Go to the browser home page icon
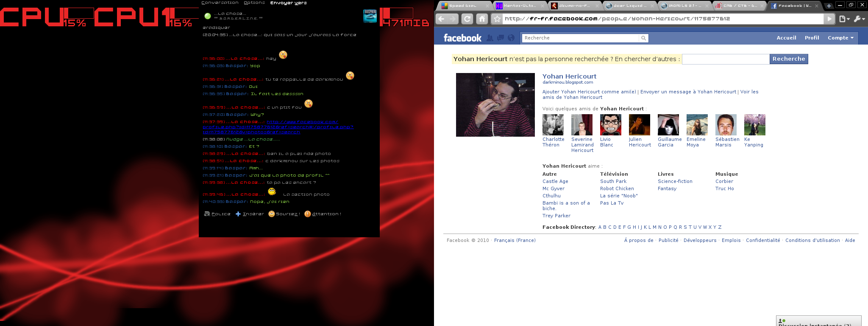 pos(482,19)
